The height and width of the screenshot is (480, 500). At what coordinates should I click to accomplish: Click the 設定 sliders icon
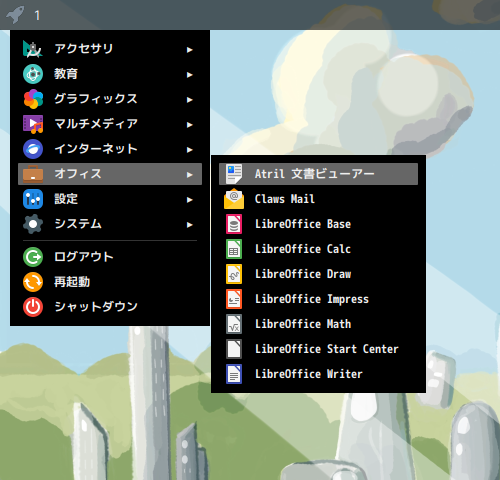click(33, 199)
